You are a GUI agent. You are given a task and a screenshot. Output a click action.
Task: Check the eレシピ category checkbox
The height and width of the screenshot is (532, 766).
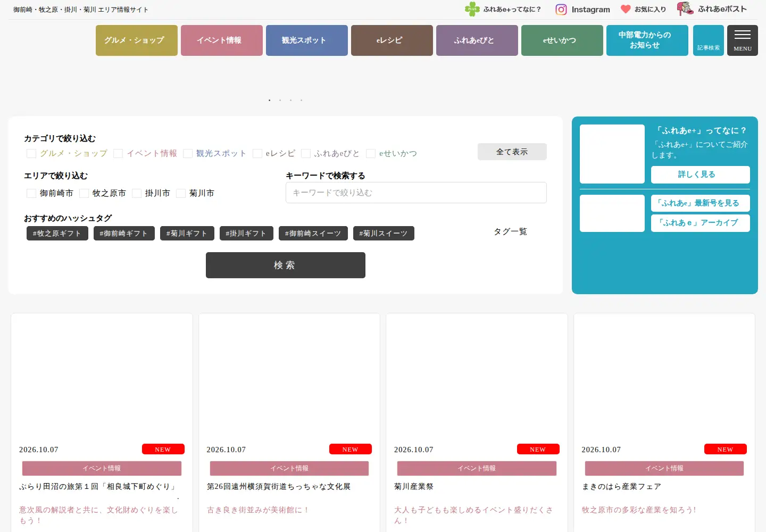coord(257,154)
